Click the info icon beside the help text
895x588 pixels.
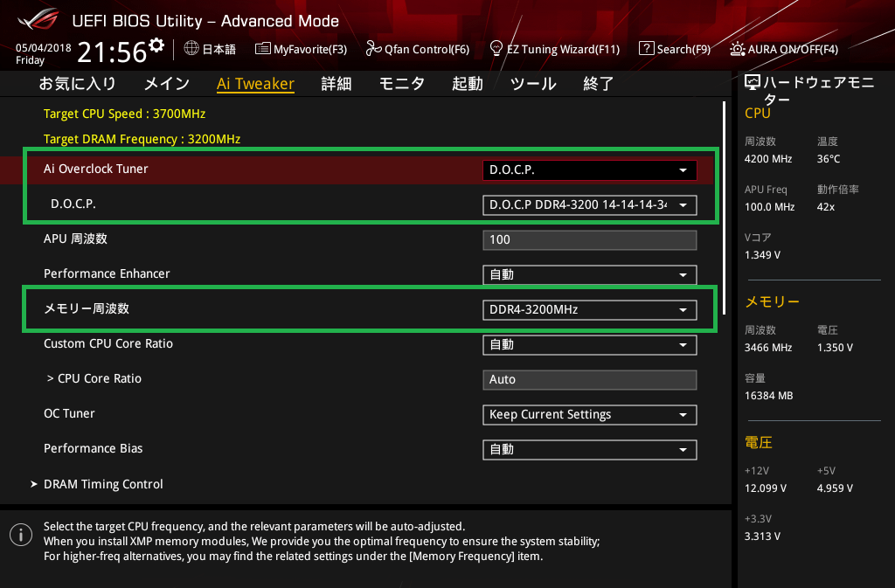[21, 535]
